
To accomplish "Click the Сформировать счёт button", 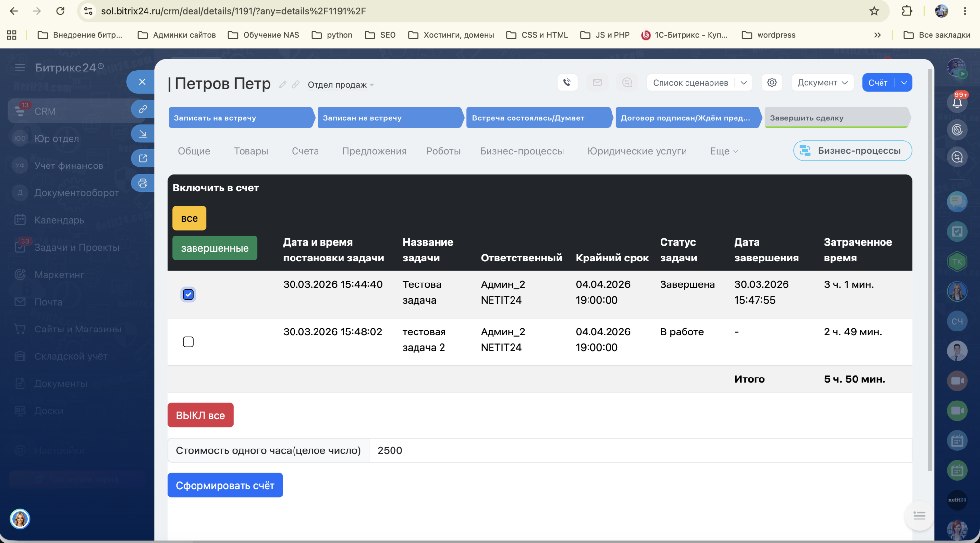I will point(225,485).
